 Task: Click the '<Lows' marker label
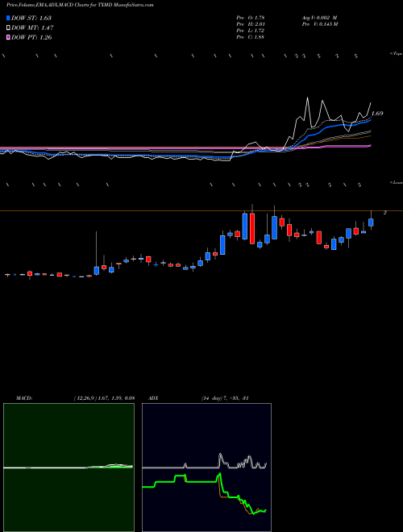[x=396, y=182]
